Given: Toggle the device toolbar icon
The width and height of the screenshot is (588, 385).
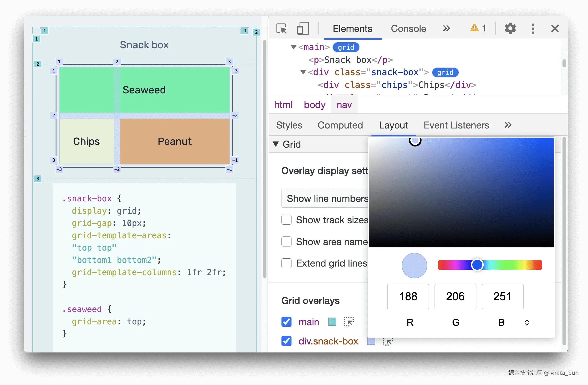Looking at the screenshot, I should tap(303, 28).
